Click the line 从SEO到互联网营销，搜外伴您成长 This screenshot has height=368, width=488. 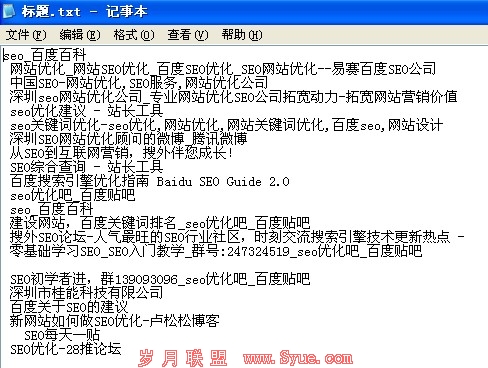[121, 153]
